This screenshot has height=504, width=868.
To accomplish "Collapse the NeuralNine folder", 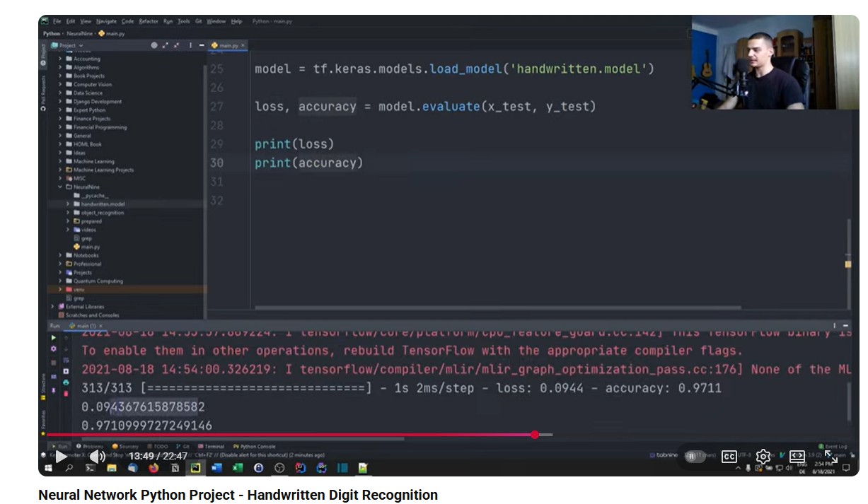I will click(x=60, y=187).
